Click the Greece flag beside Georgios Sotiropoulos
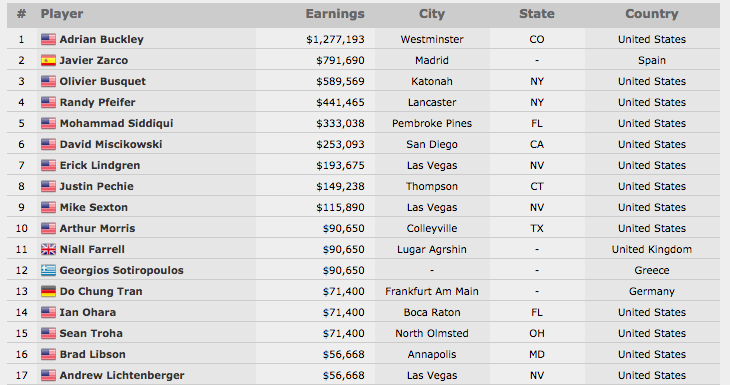Screen dimensions: 730x385 point(48,270)
